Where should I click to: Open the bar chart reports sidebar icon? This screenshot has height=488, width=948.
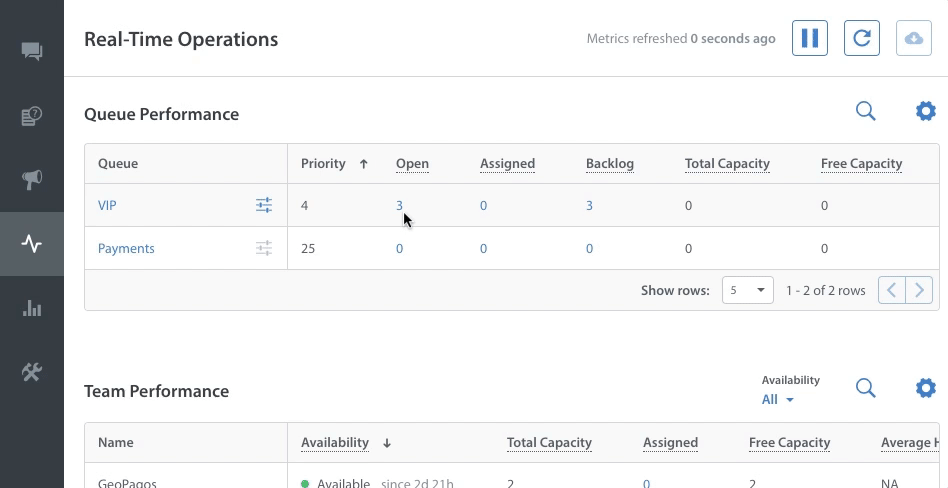click(x=32, y=308)
